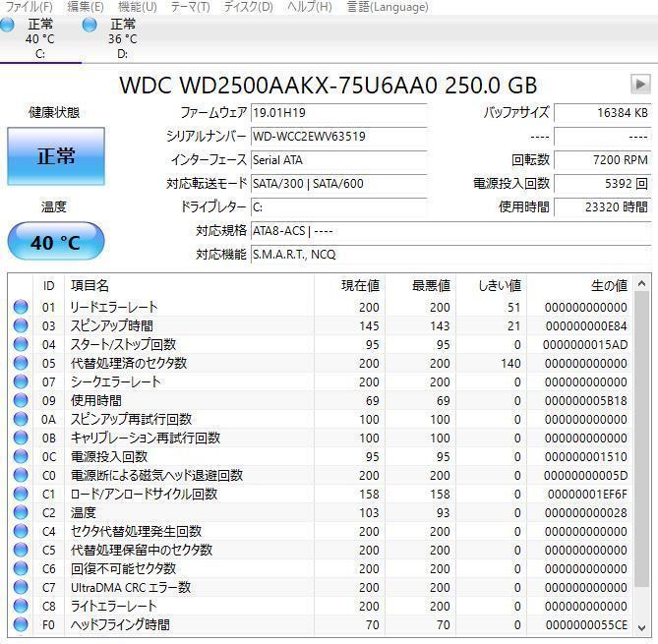Click the 正常 health status button
658x644 pixels.
pos(56,156)
